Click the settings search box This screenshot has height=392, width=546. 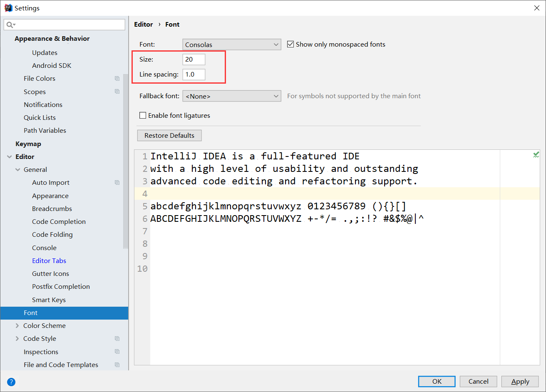coord(65,25)
